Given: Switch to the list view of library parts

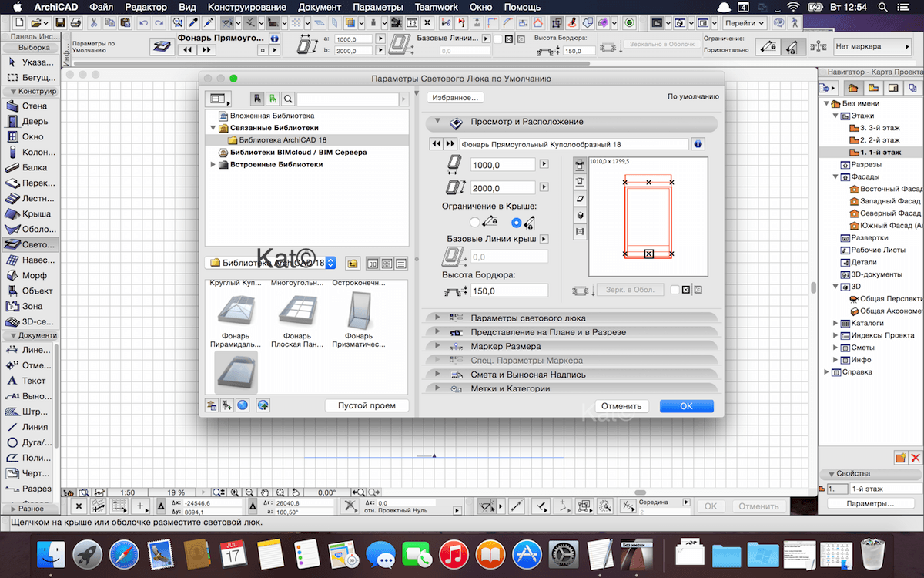Looking at the screenshot, I should click(x=401, y=264).
